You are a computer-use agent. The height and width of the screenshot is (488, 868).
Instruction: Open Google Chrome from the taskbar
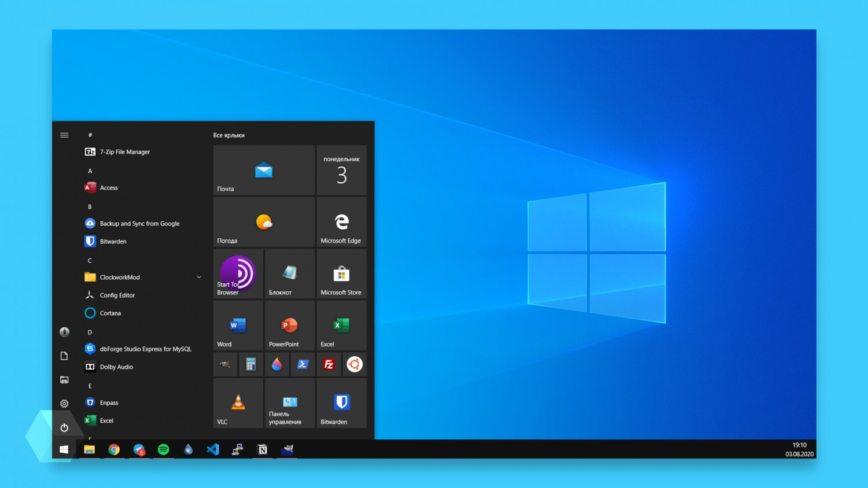[x=114, y=449]
